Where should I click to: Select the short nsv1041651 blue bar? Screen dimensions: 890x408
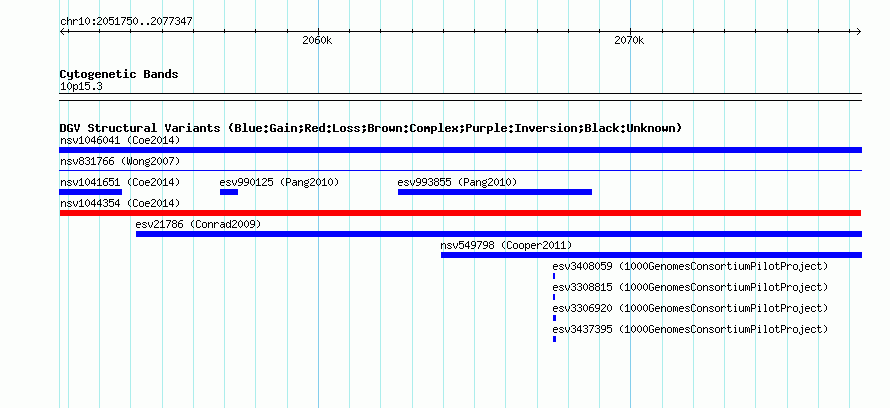point(91,192)
